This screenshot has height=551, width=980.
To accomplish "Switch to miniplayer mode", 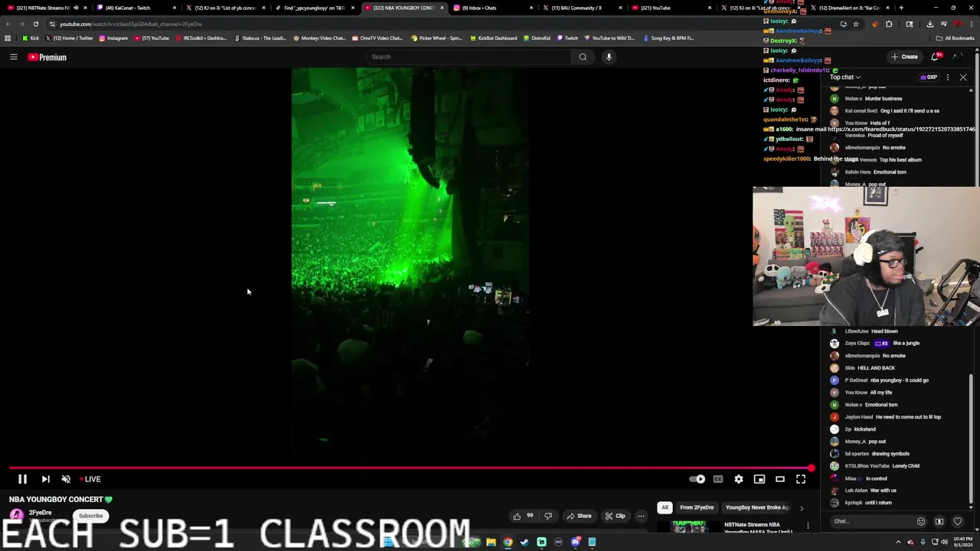I will [759, 479].
